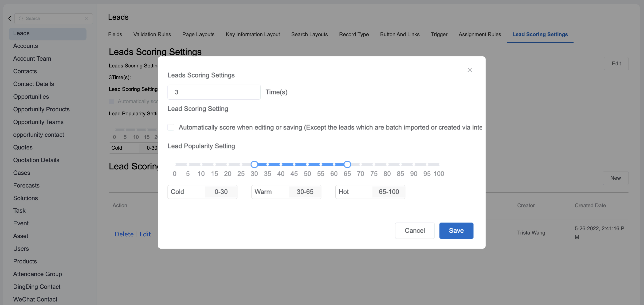The height and width of the screenshot is (305, 644).
Task: Click the slider handle at 65
Action: [347, 164]
